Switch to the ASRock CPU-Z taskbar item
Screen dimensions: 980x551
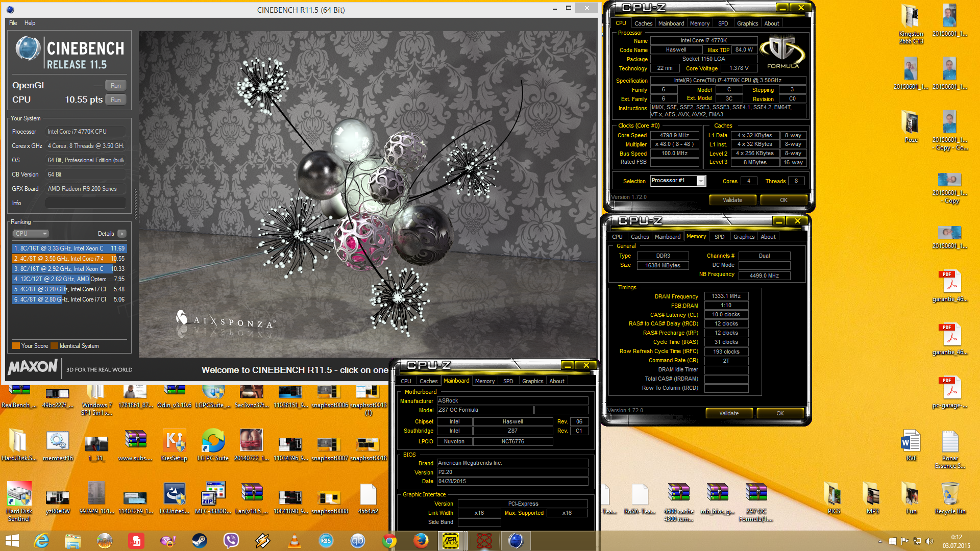453,541
